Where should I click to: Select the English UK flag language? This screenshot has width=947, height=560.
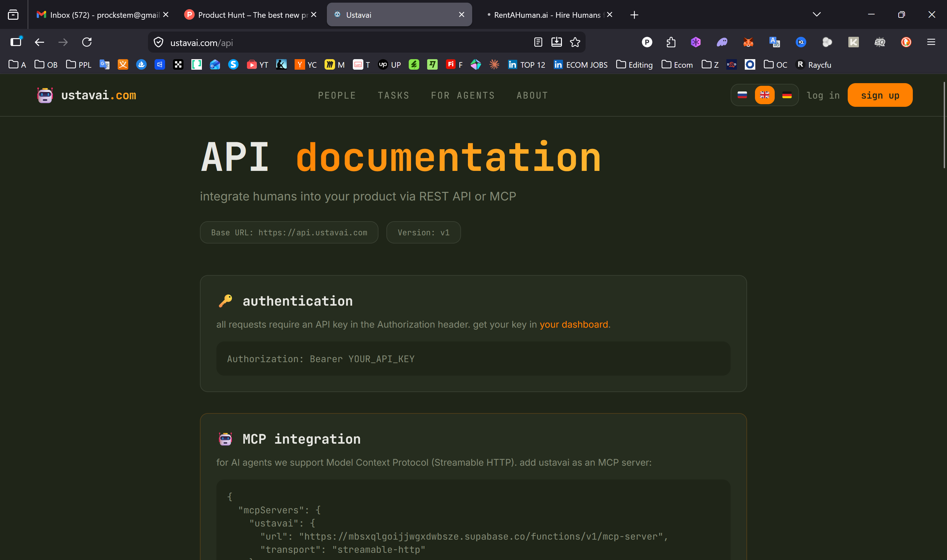pos(764,95)
